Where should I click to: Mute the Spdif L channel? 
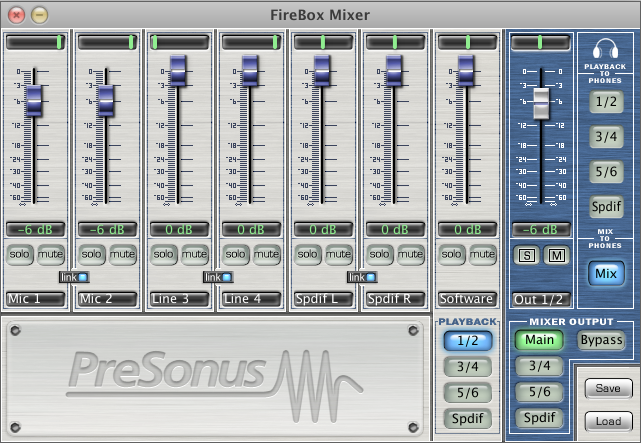point(338,255)
